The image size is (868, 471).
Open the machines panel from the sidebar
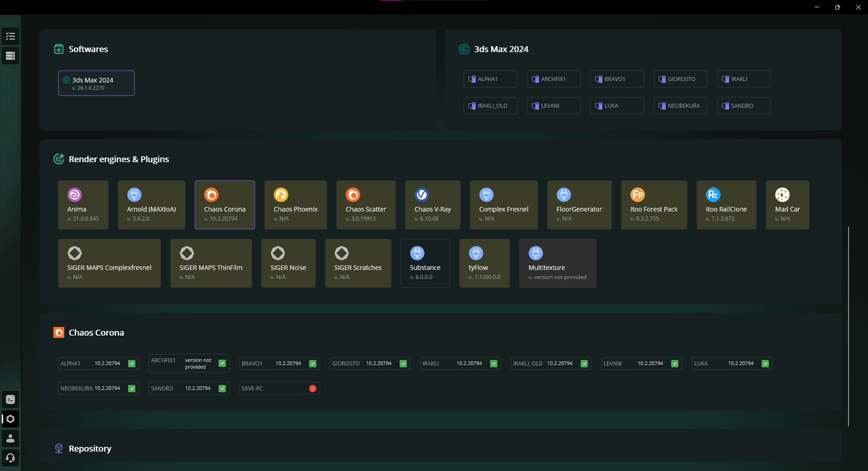point(10,56)
